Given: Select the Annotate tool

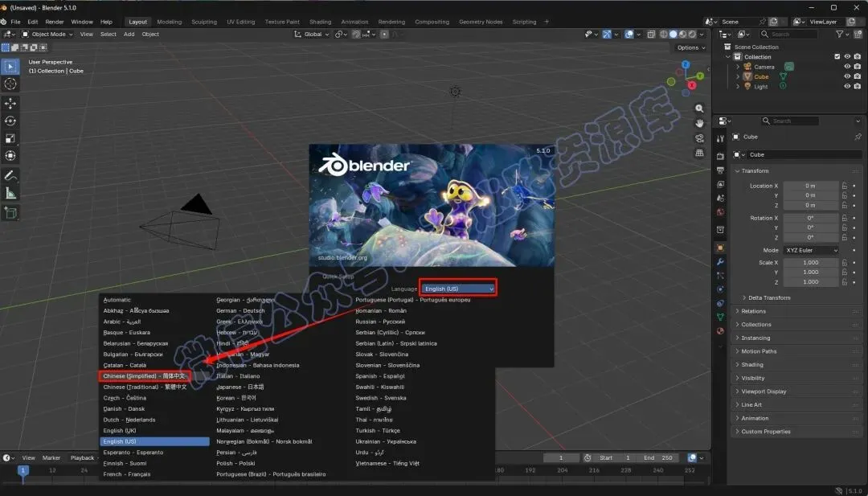Looking at the screenshot, I should (x=10, y=175).
